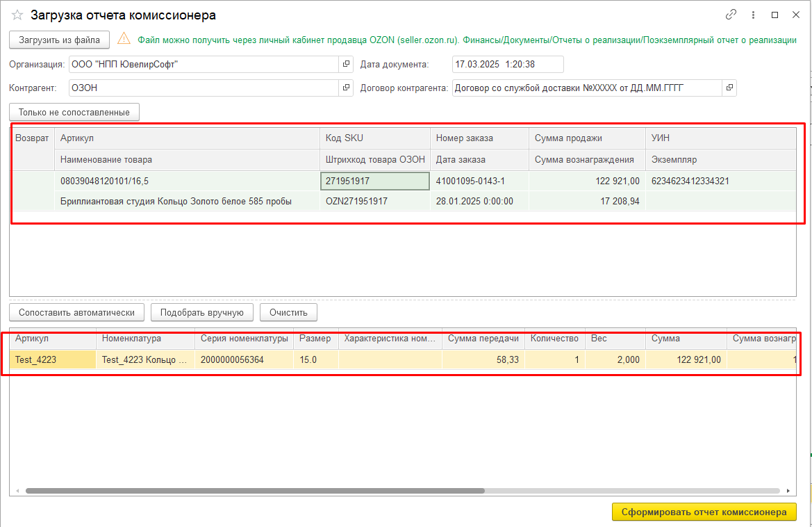Select quantity cell 1 in lower table
This screenshot has height=527, width=812.
coord(554,359)
